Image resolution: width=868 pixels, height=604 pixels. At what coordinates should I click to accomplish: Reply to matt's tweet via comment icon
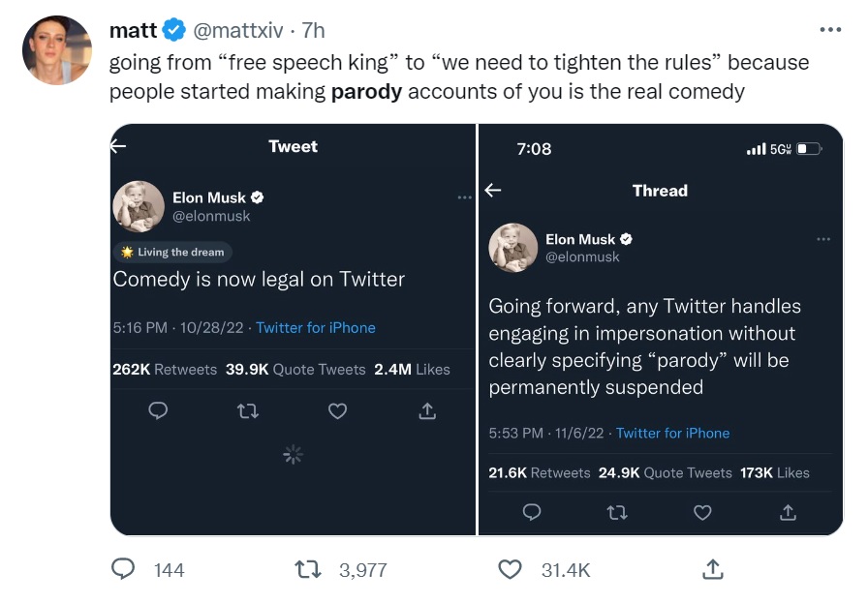point(123,568)
